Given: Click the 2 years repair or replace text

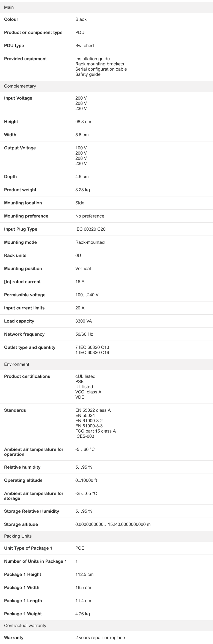Looking at the screenshot, I should pos(100,638).
